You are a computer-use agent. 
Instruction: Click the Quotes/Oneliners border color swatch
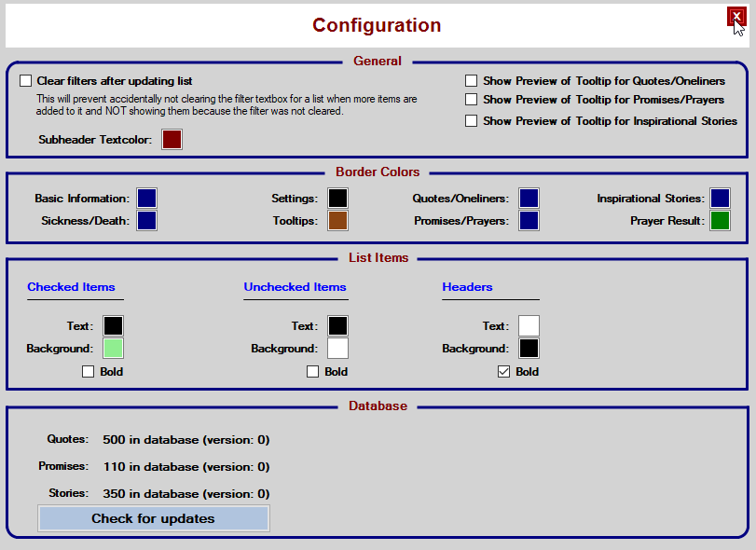(529, 198)
